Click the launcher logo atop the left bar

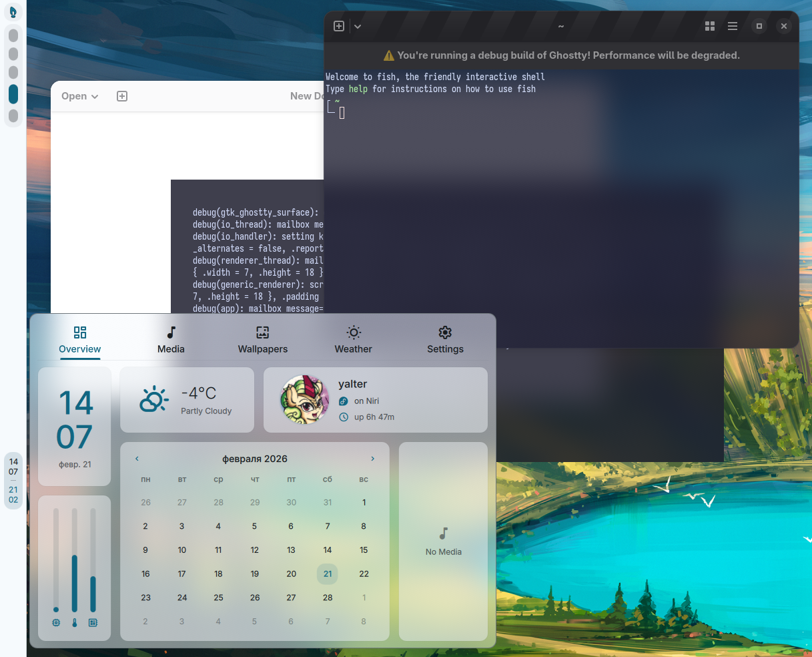(x=13, y=12)
